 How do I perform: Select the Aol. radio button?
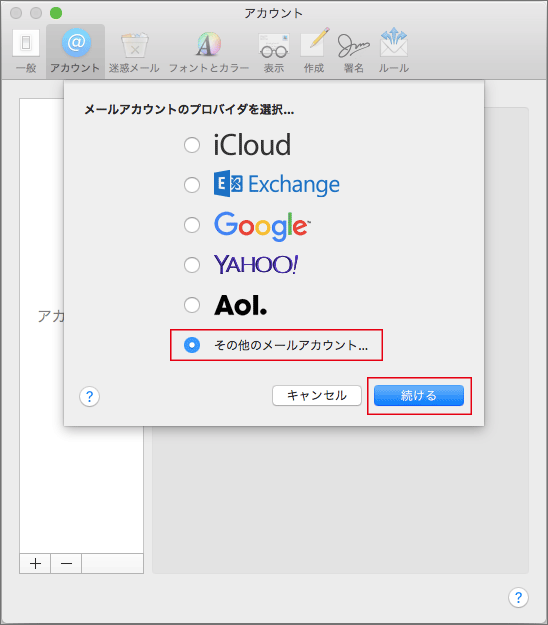tap(192, 305)
